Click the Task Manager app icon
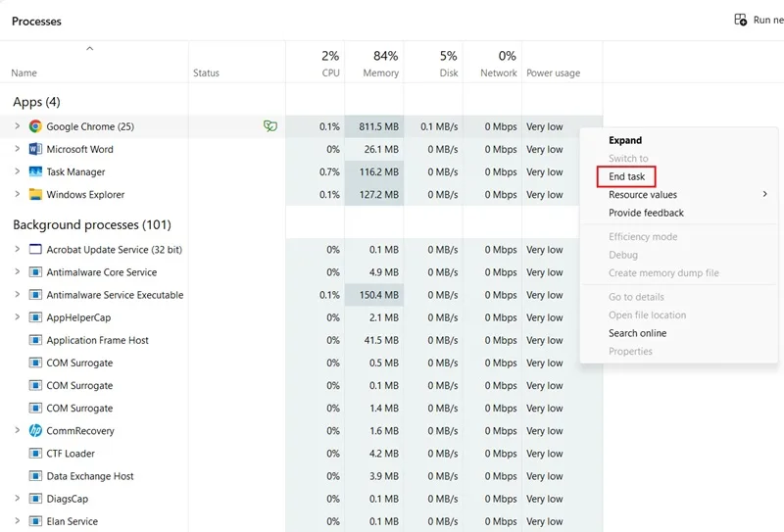The image size is (784, 532). 35,171
